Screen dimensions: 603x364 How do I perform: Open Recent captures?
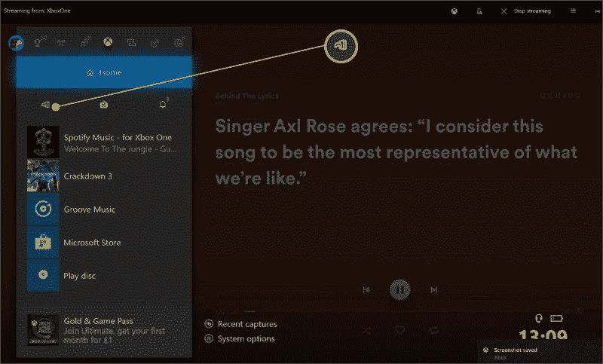[240, 324]
